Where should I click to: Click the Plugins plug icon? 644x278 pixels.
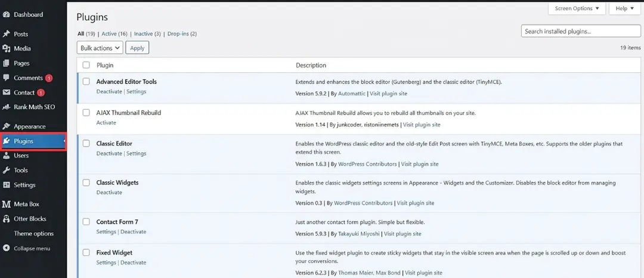pos(6,141)
